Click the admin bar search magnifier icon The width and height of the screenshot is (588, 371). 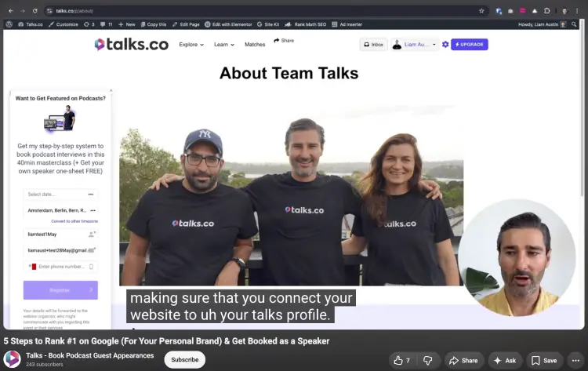click(574, 24)
